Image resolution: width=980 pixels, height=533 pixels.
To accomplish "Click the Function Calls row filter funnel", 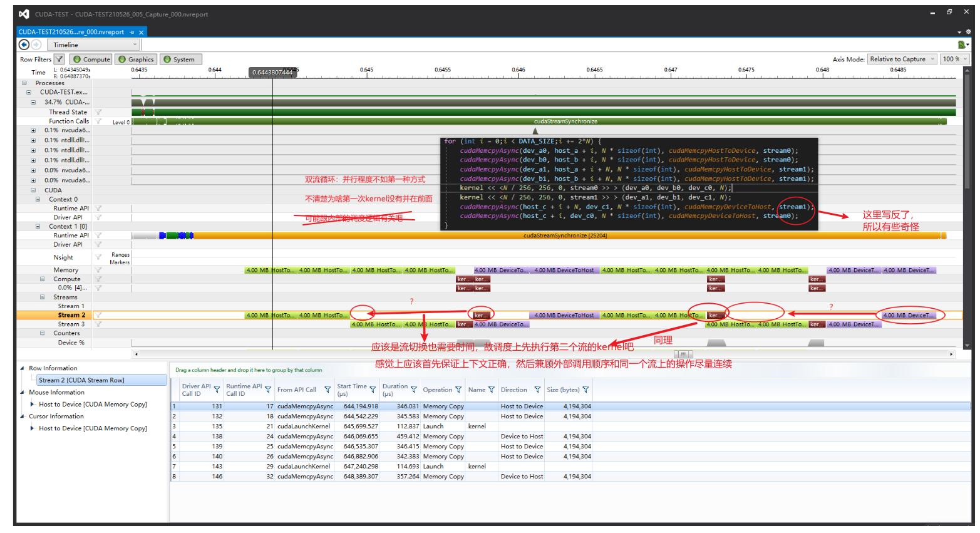I will [x=98, y=122].
